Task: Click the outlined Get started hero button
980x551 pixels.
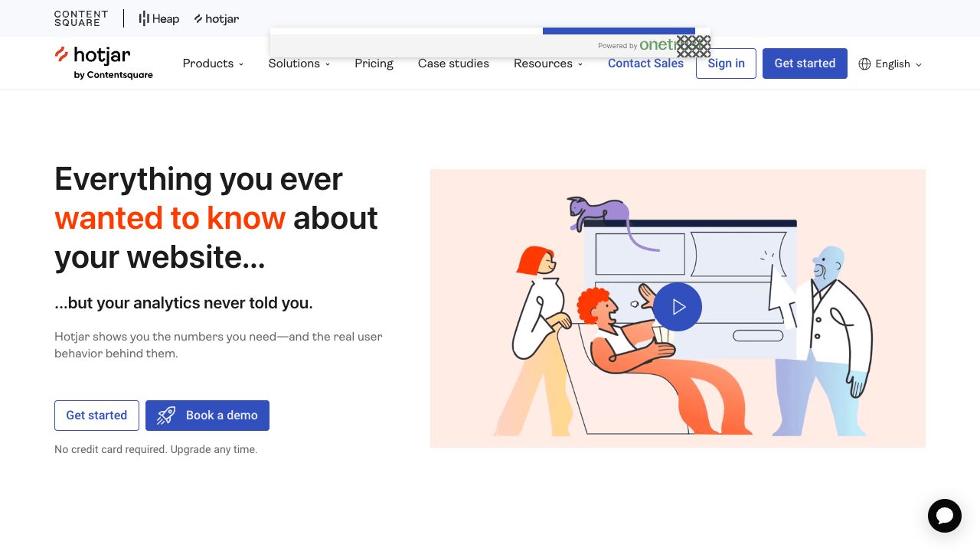Action: tap(96, 416)
